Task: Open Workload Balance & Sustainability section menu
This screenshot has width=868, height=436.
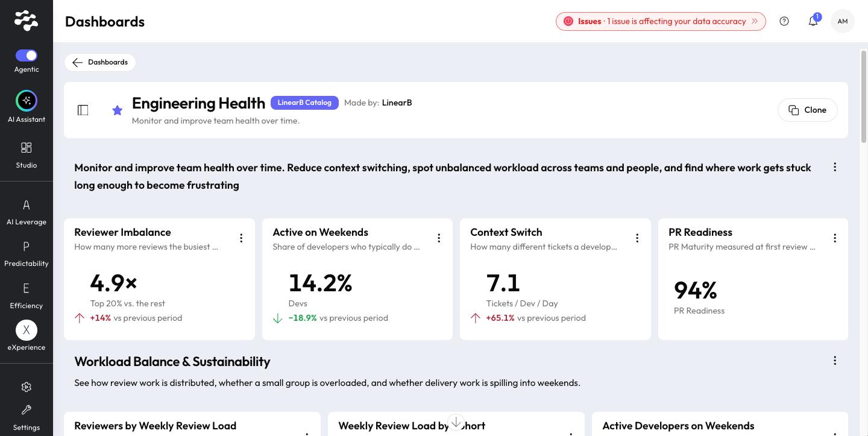Action: 835,361
